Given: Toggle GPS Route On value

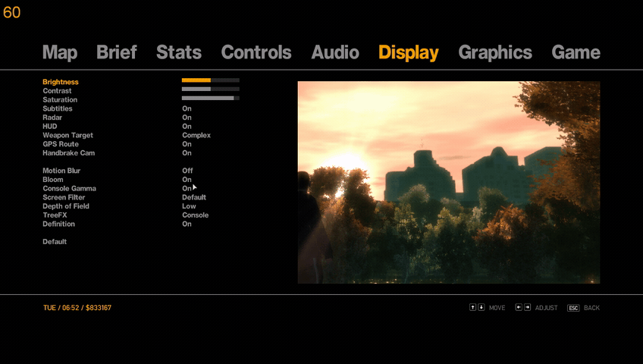Looking at the screenshot, I should coord(187,144).
